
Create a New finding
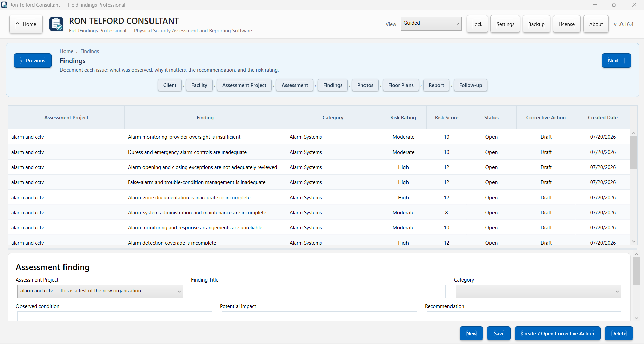pos(471,333)
